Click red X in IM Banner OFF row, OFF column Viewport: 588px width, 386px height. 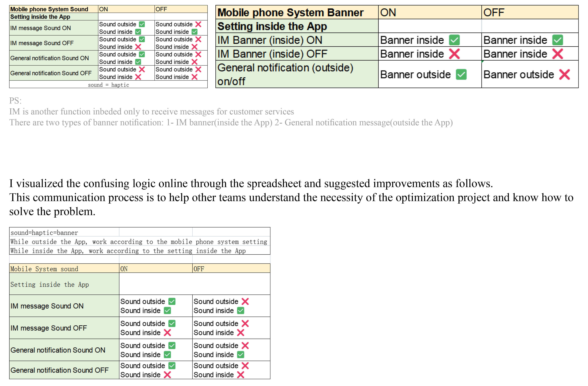[x=557, y=54]
